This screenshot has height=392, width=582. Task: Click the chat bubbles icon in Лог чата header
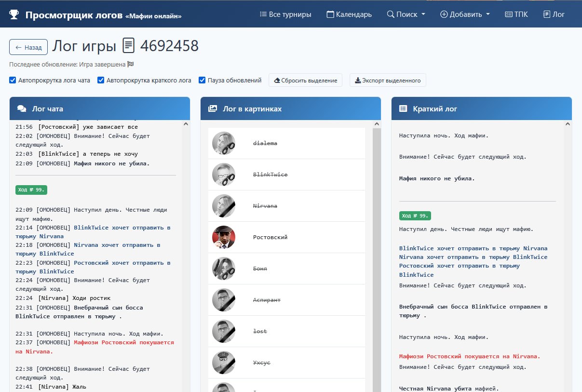pyautogui.click(x=22, y=109)
